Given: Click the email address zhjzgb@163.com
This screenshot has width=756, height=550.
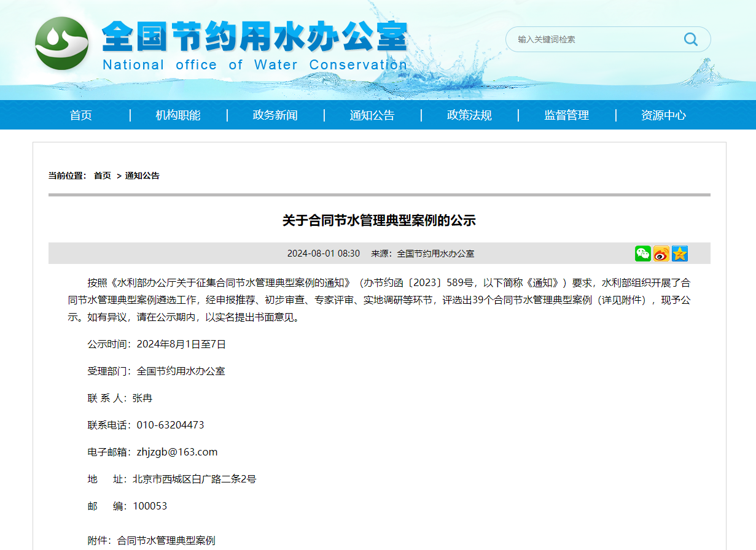Looking at the screenshot, I should [177, 452].
